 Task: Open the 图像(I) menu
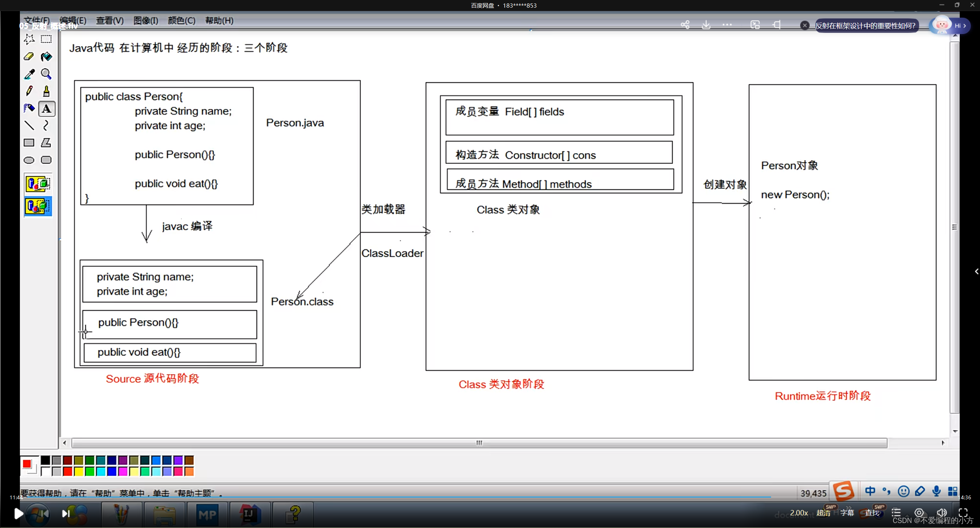click(146, 21)
